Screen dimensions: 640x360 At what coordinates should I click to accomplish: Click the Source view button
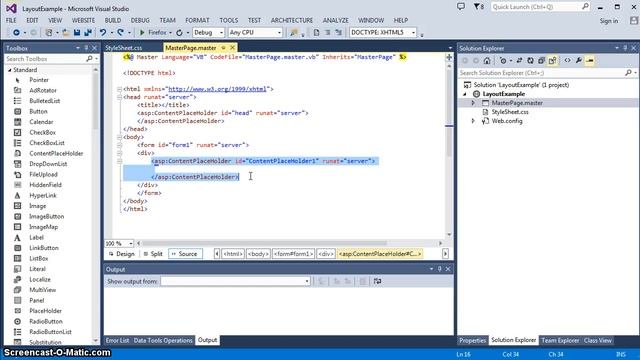pos(184,254)
